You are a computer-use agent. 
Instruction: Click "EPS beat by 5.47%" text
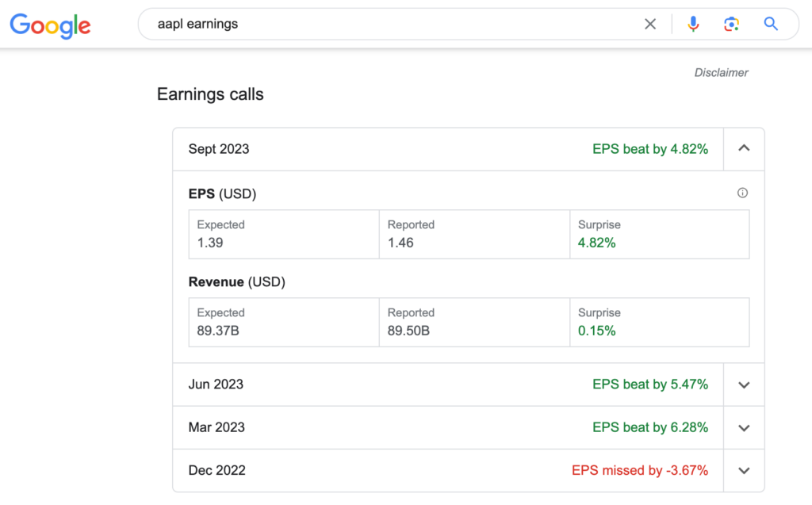pyautogui.click(x=650, y=384)
